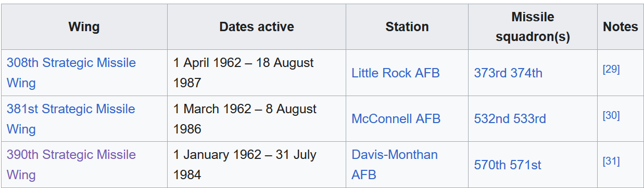
Task: Go to the Davis-Monthan AFB article
Action: coord(395,165)
